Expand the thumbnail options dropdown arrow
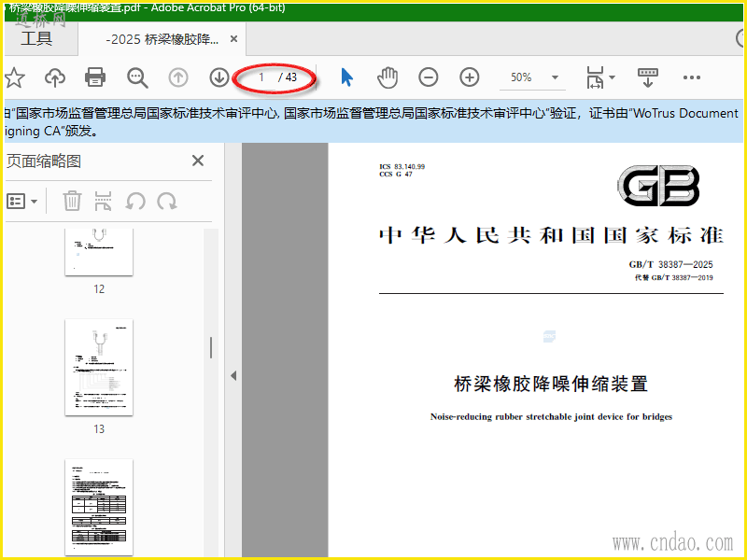The image size is (747, 560). coord(34,202)
